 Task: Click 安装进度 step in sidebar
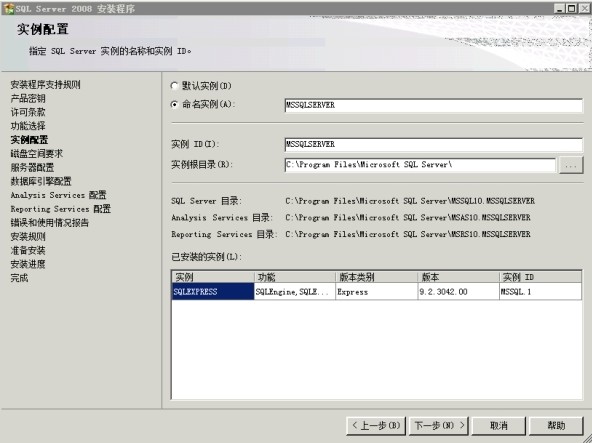(28, 264)
